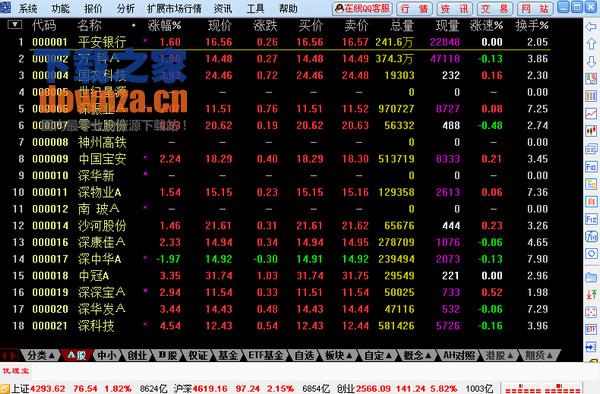Image resolution: width=600 pixels, height=394 pixels.
Task: Click the yellow icon beside 上证 index
Action: (x=5, y=389)
